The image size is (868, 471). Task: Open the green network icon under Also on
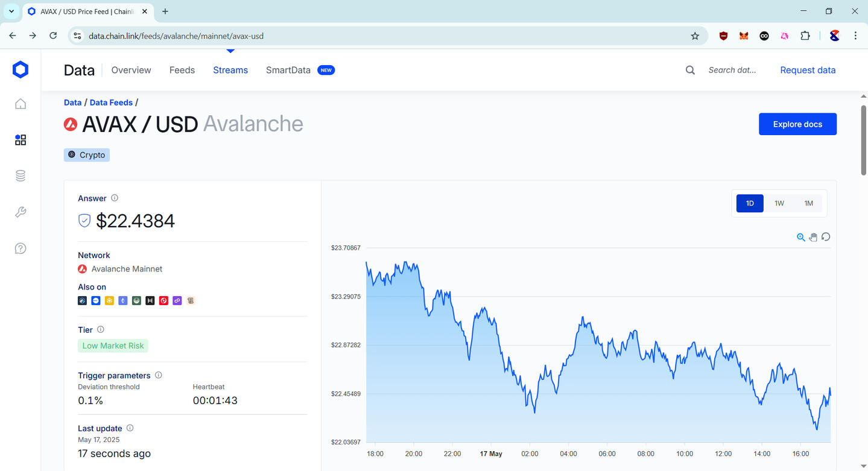coord(136,300)
